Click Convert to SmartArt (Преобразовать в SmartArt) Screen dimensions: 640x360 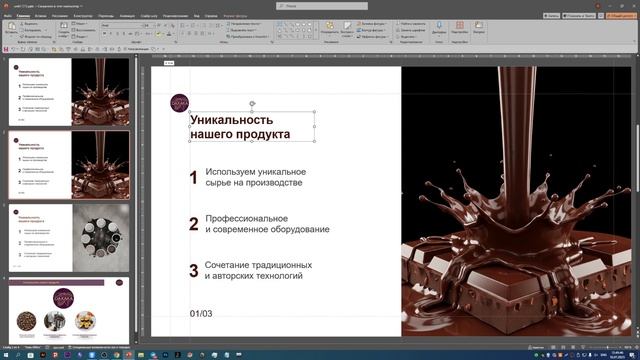249,37
